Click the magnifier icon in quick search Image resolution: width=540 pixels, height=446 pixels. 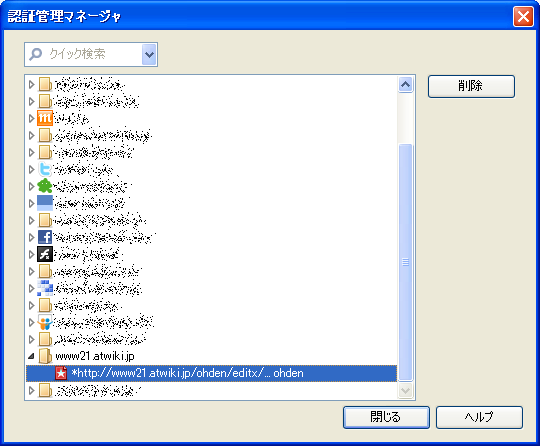click(35, 54)
